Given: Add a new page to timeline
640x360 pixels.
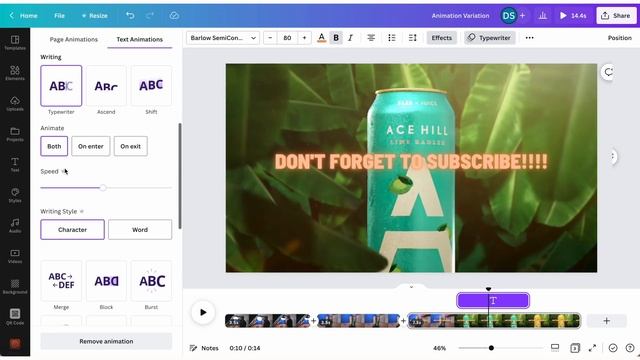Looking at the screenshot, I should [x=607, y=321].
